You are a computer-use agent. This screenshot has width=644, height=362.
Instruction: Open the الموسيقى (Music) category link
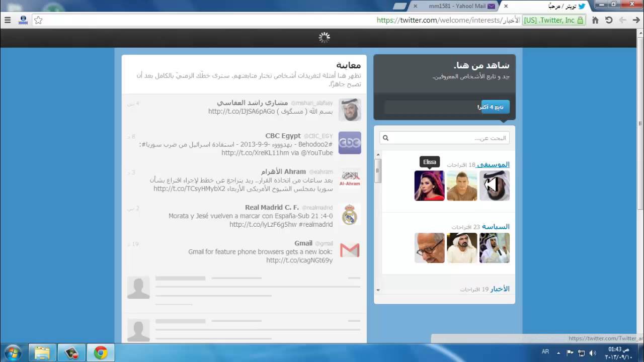(493, 164)
